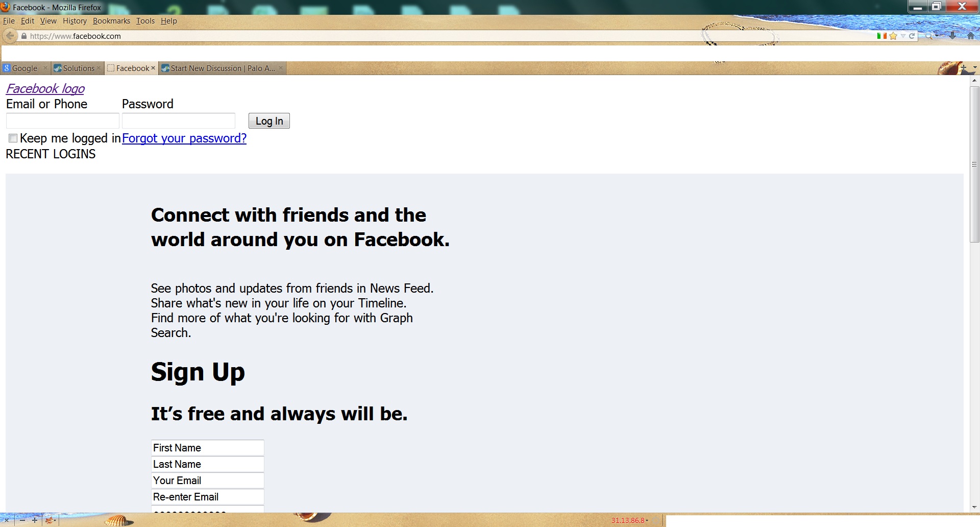Click the Your Email field
This screenshot has width=980, height=527.
(x=208, y=481)
